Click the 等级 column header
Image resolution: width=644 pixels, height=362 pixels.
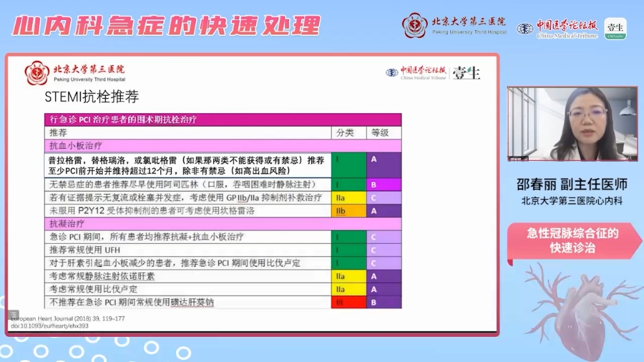pyautogui.click(x=384, y=133)
